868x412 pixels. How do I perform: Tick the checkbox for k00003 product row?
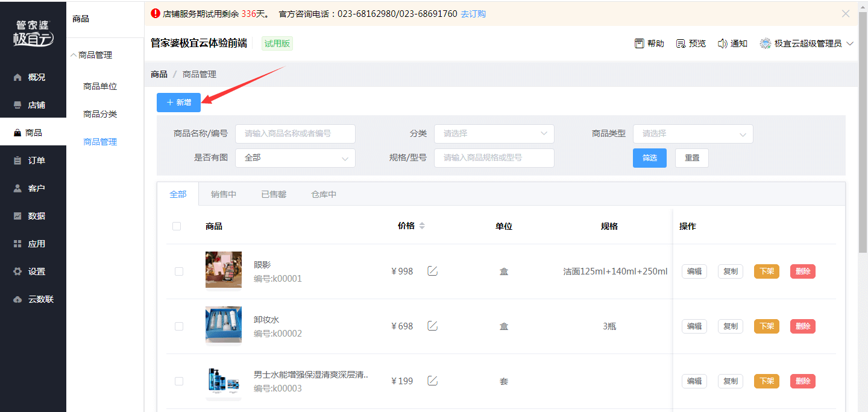coord(178,381)
